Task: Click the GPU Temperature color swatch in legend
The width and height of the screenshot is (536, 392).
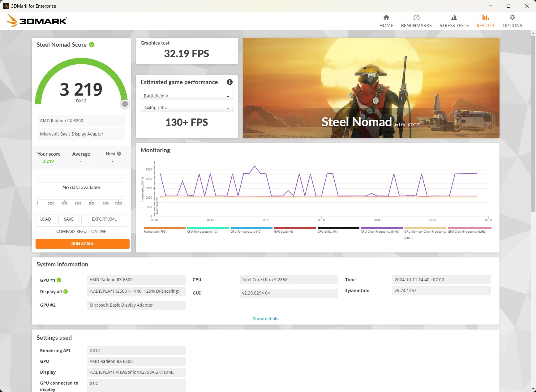Action: (x=251, y=228)
